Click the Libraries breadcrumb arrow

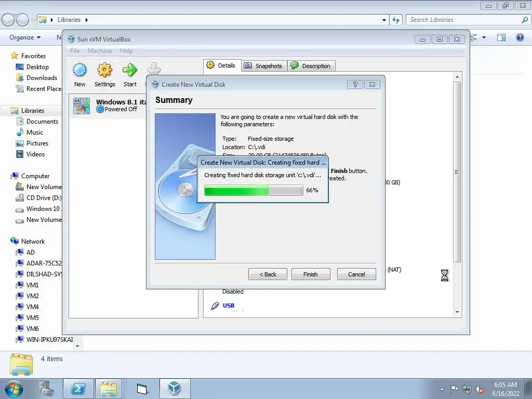click(x=87, y=20)
